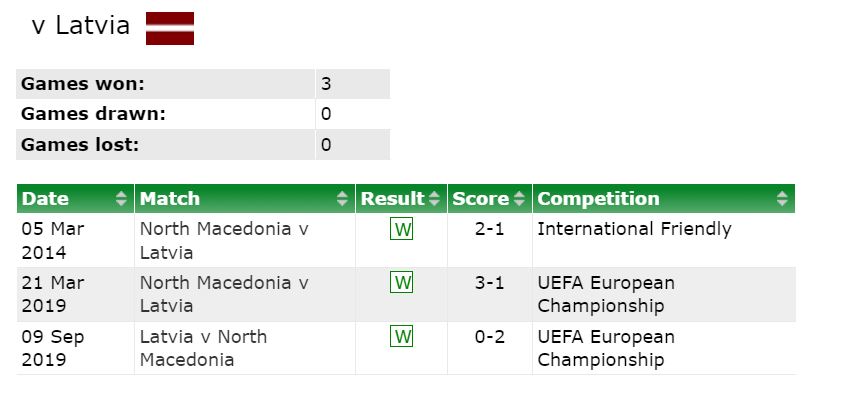Sort table by Date column arrows
Viewport: 847px width, 405px height.
[122, 199]
